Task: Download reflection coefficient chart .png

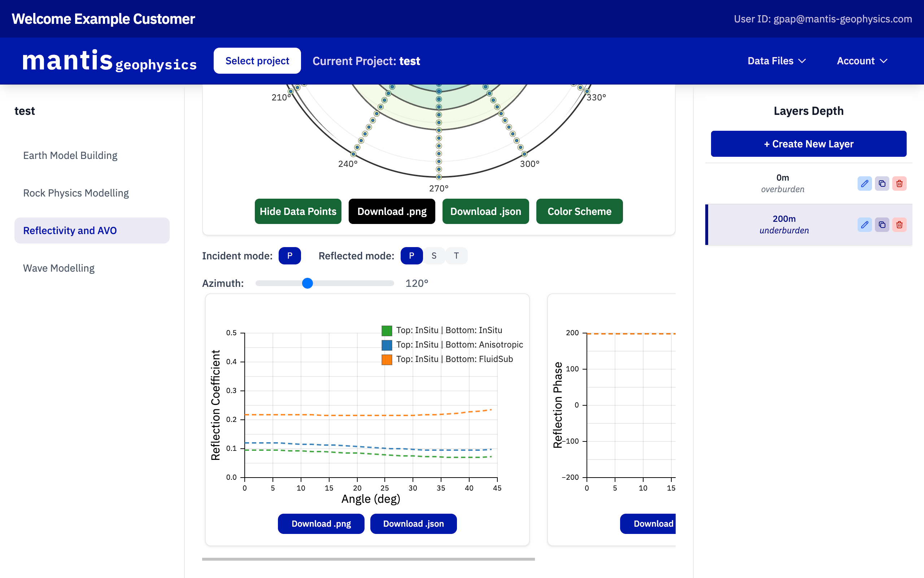Action: click(x=321, y=524)
